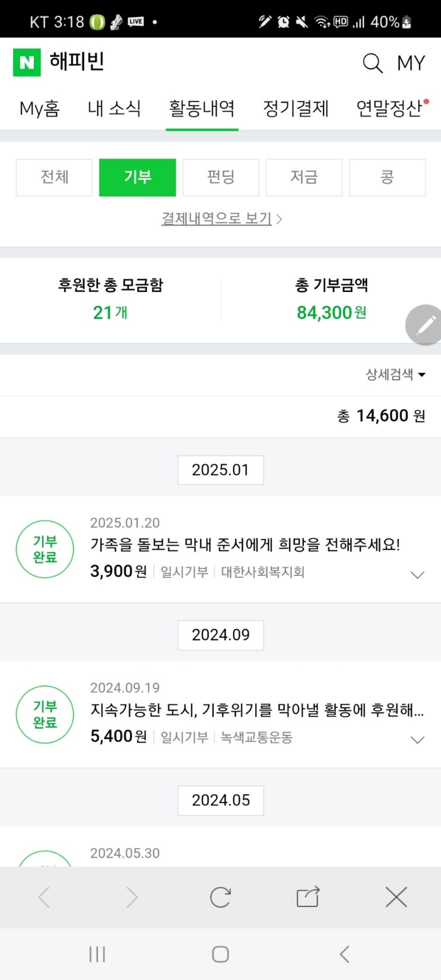Tap the Naver N logo icon
The height and width of the screenshot is (980, 441).
point(27,62)
